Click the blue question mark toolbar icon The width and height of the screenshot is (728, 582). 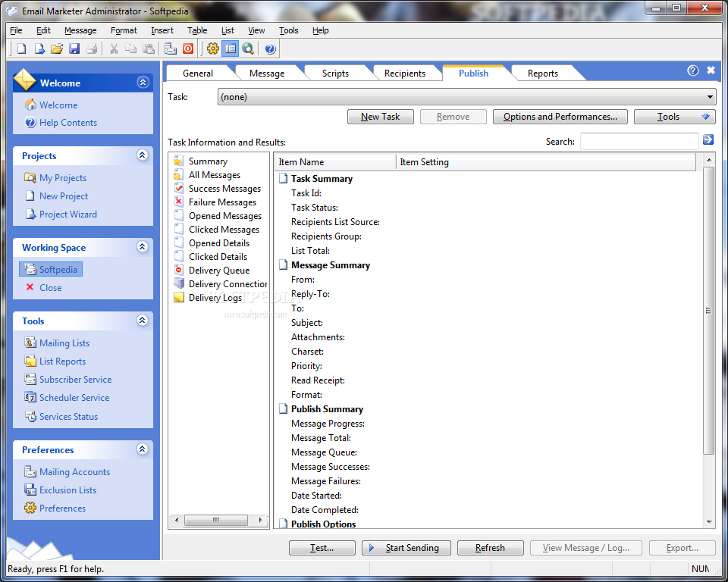pyautogui.click(x=270, y=48)
